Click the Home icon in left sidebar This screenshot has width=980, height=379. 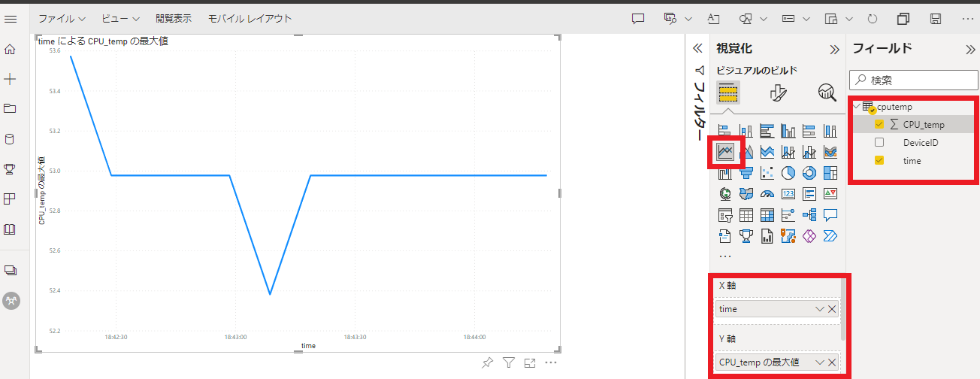point(11,50)
